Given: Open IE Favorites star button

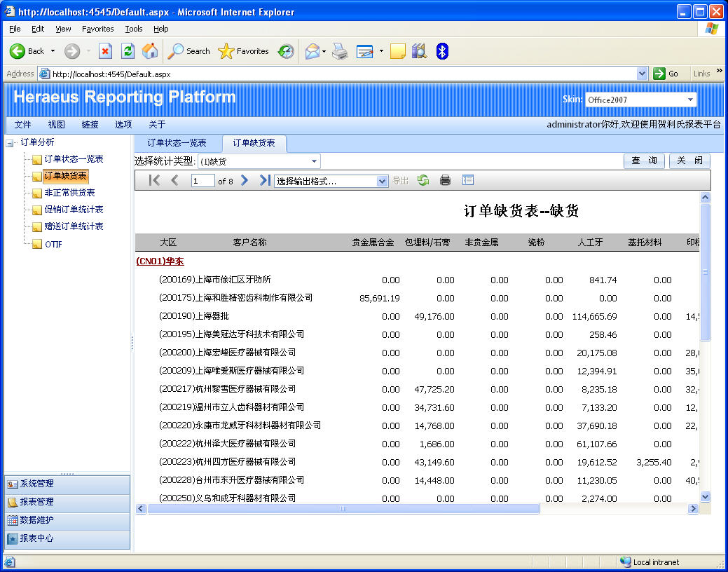Looking at the screenshot, I should pyautogui.click(x=244, y=51).
